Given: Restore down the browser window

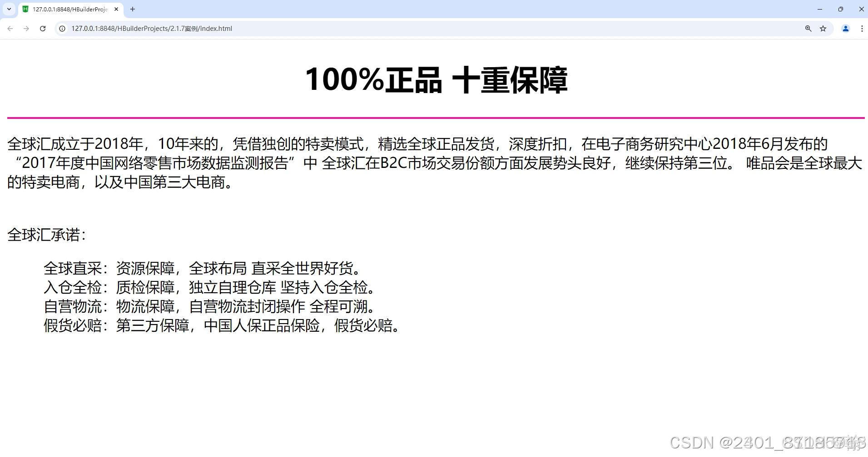Looking at the screenshot, I should point(841,9).
